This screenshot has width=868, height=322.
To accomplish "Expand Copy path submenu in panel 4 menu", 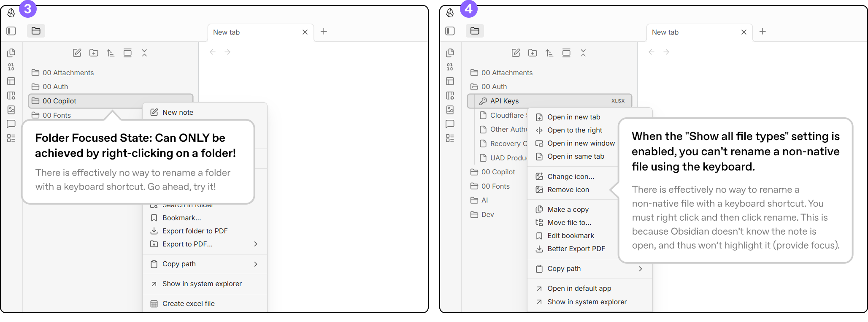I will point(641,269).
